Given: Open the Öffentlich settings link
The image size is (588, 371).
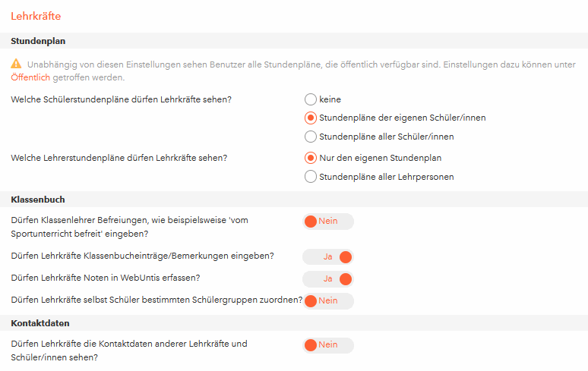Looking at the screenshot, I should point(30,77).
